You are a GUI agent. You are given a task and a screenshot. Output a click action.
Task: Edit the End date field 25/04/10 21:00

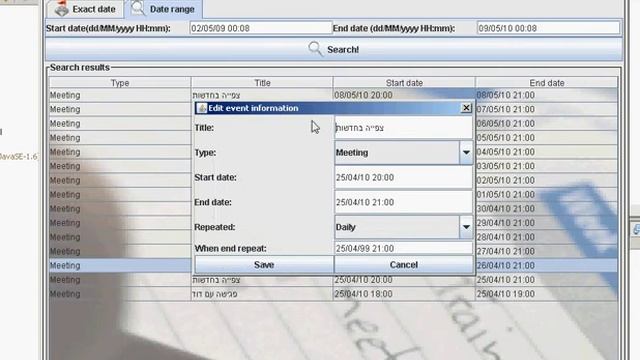click(403, 202)
